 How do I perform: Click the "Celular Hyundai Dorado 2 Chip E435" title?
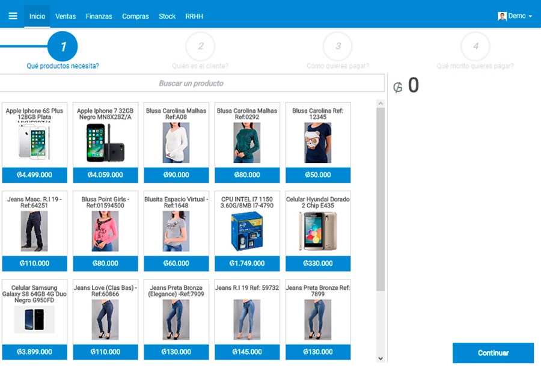(x=318, y=202)
